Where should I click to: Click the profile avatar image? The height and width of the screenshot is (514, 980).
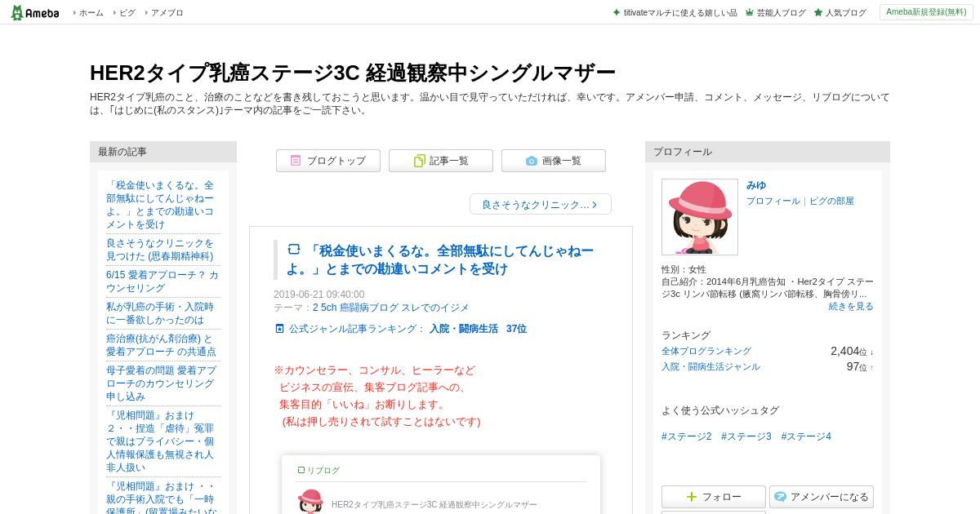pos(700,217)
